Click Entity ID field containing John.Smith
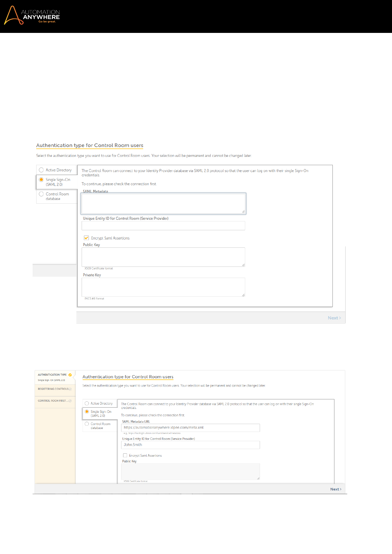The width and height of the screenshot is (392, 554). [191, 445]
